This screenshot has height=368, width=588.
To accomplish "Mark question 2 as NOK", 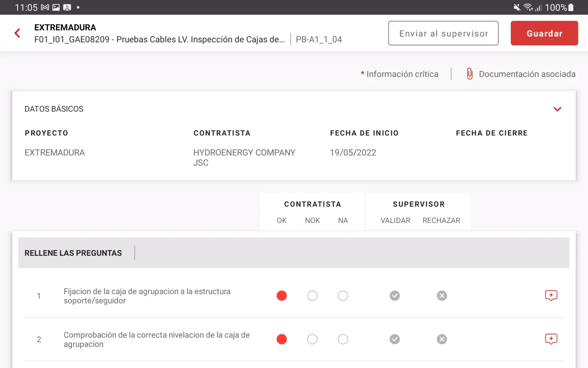I will tap(312, 339).
